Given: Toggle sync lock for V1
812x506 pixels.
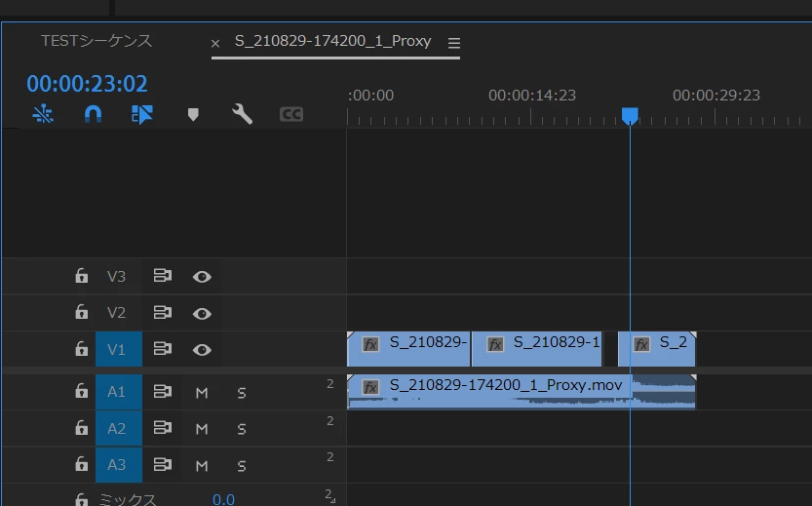Looking at the screenshot, I should pyautogui.click(x=163, y=349).
